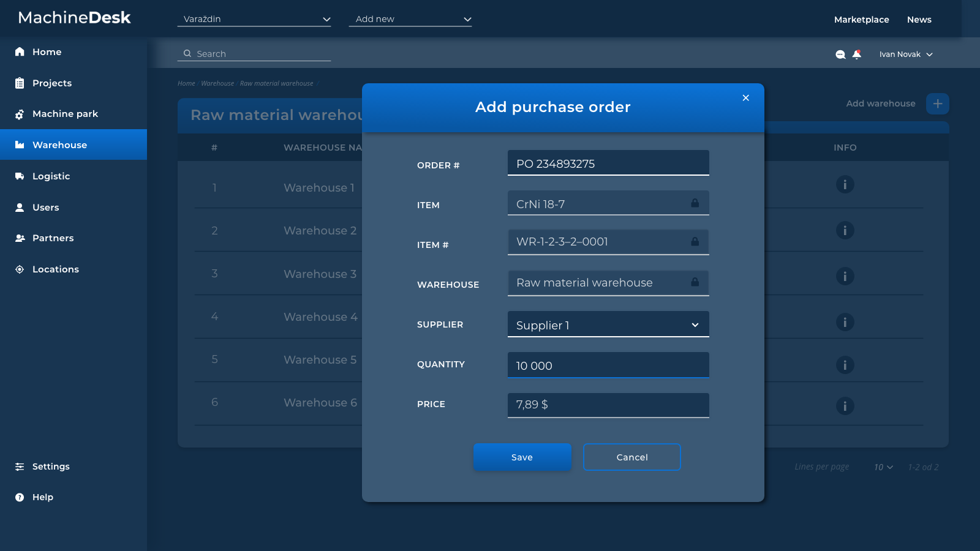Viewport: 980px width, 551px height.
Task: Click the info icon for Warehouse 4
Action: (x=845, y=322)
